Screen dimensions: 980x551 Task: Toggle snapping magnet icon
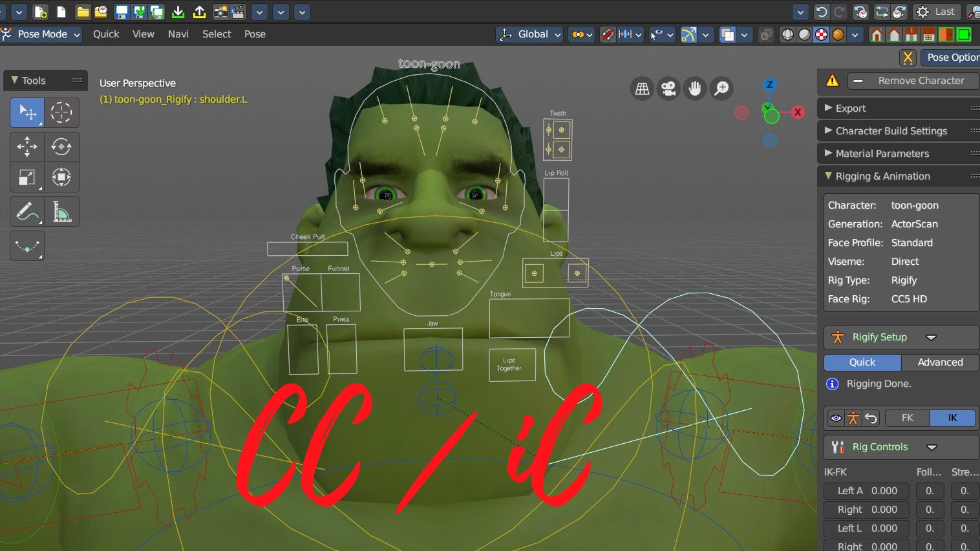point(608,34)
